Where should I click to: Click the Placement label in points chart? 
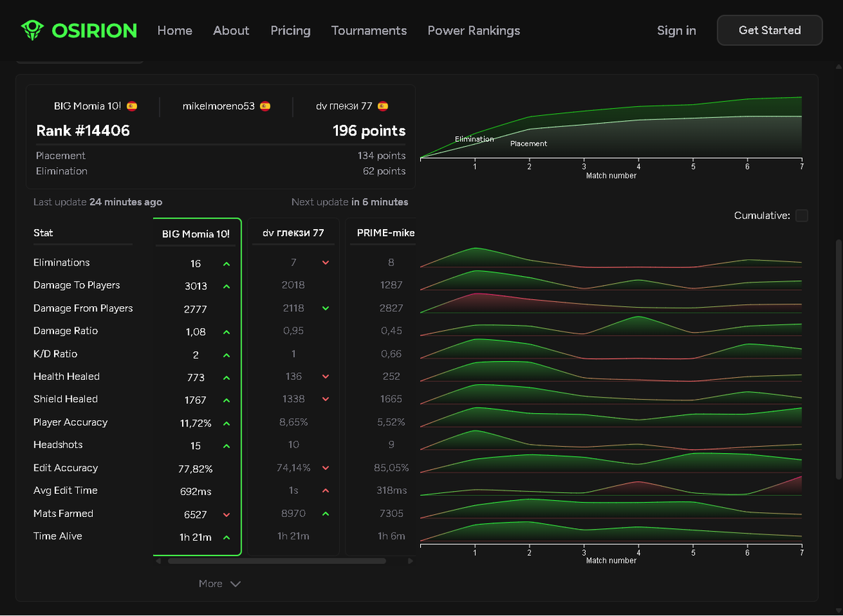[528, 143]
